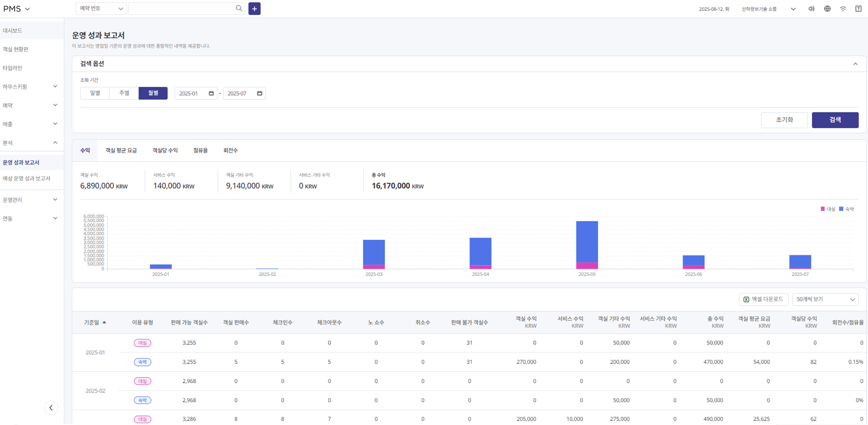This screenshot has width=868, height=425.
Task: Click 2025-08-12 date in header
Action: 714,9
